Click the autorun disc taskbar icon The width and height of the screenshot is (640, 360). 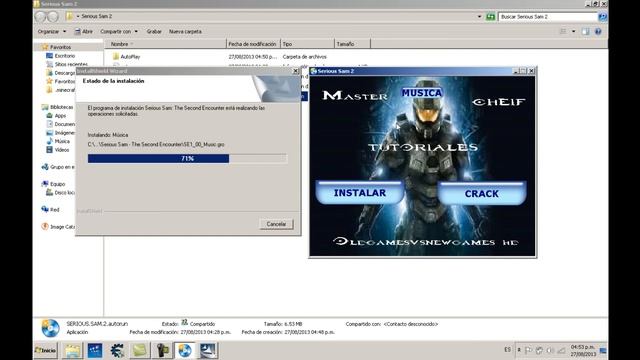pos(184,351)
